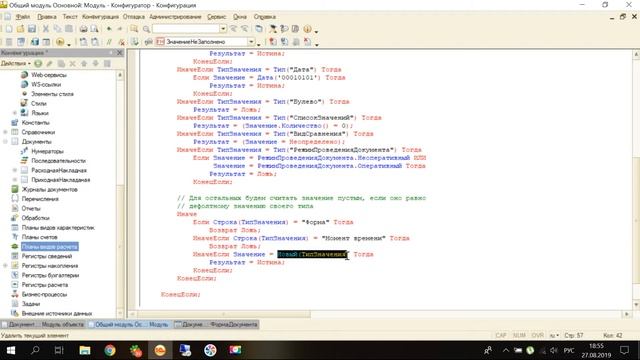Viewport: 640px width, 360px height.
Task: Undo the last edit via toolbar arrow
Action: 109,29
